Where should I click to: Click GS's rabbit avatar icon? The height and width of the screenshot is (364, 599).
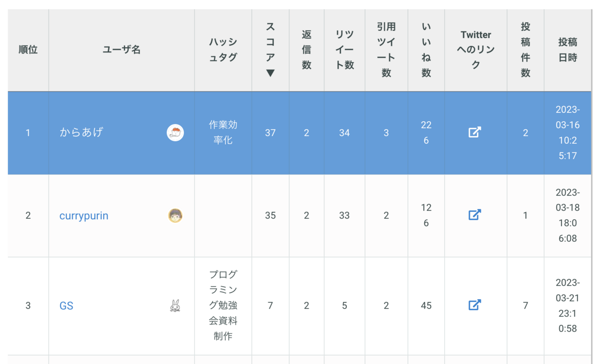click(175, 305)
